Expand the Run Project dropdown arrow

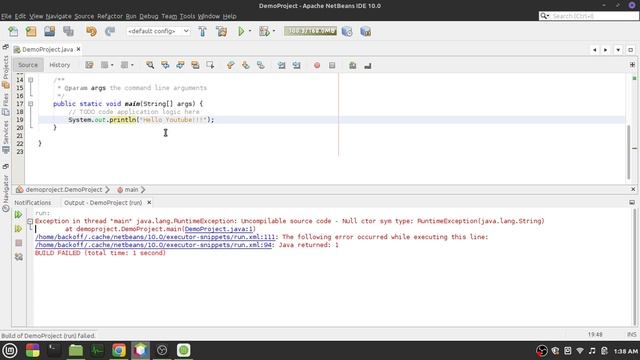click(250, 31)
